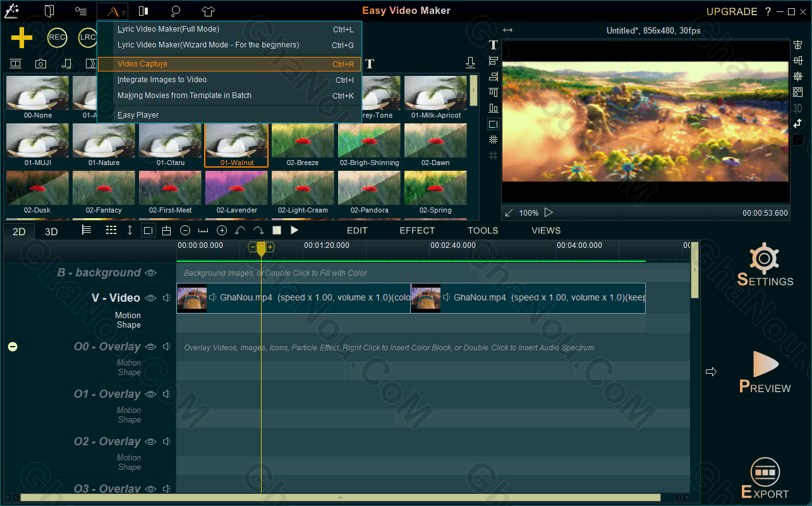Toggle visibility of the V - Video track
Image resolution: width=812 pixels, height=506 pixels.
click(x=150, y=298)
